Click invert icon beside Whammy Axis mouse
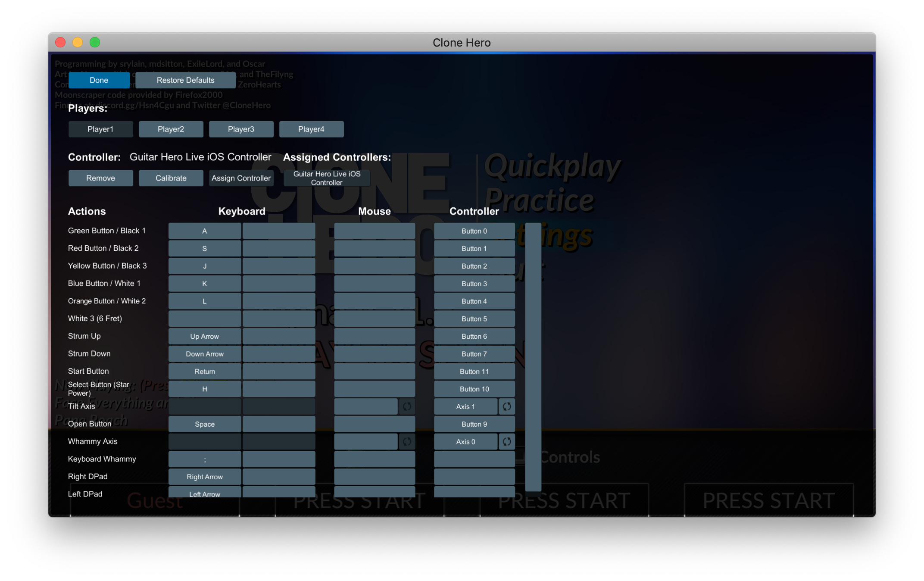924x581 pixels. click(407, 441)
